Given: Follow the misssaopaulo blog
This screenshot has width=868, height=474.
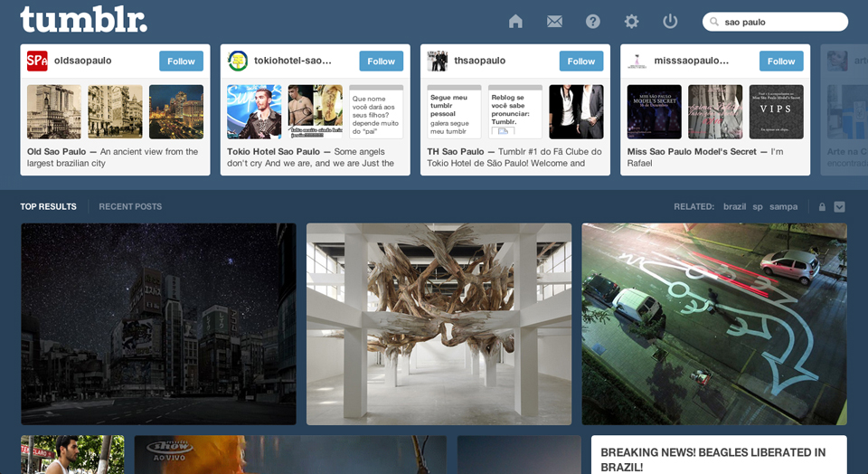Looking at the screenshot, I should tap(781, 61).
